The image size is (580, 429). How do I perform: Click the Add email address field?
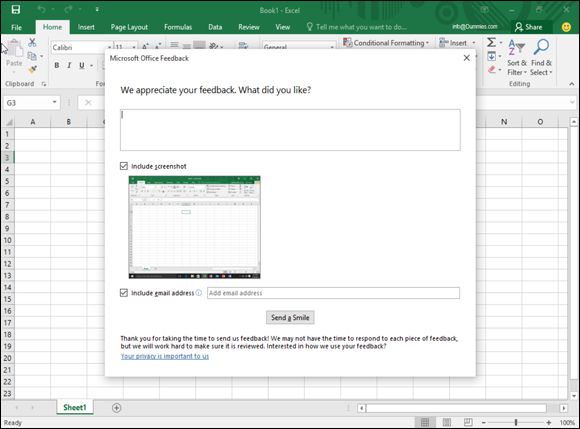click(333, 293)
